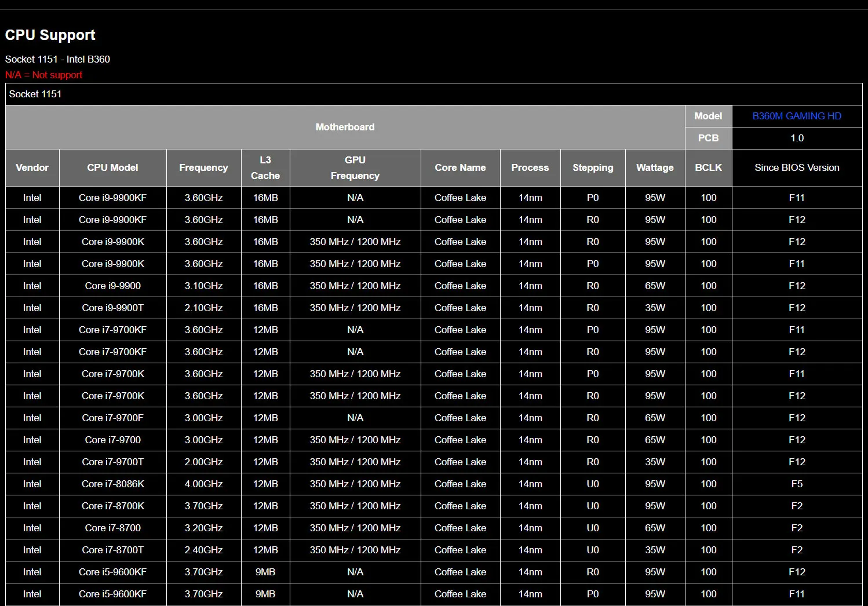Select the "PCB" header cell

point(708,138)
